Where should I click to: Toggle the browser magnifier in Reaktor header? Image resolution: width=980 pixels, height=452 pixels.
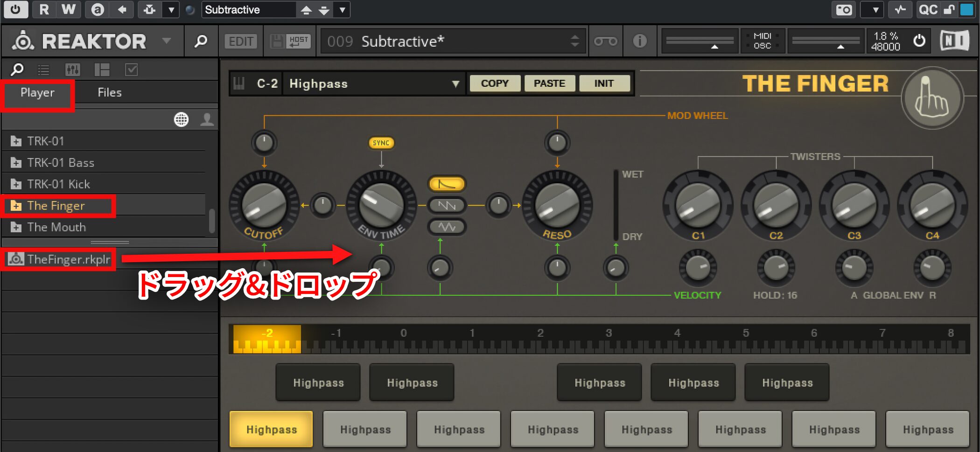pos(201,41)
